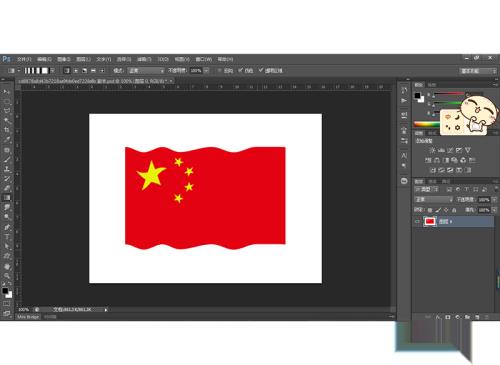The image size is (500, 365).
Task: Add a Brightness/Contrast adjustment from the Adjustments panel
Action: [432, 150]
